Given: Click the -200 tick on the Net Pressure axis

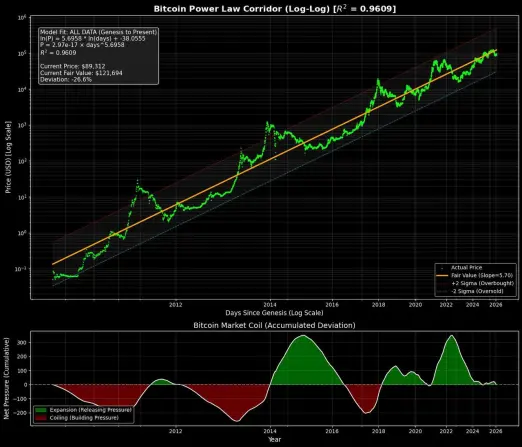Looking at the screenshot, I should pyautogui.click(x=21, y=413).
